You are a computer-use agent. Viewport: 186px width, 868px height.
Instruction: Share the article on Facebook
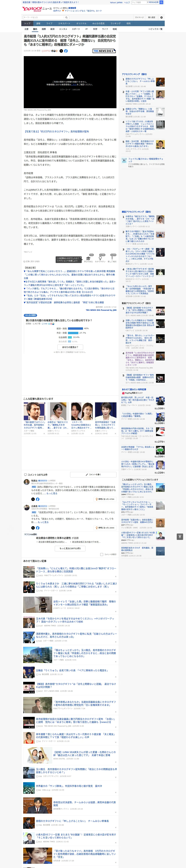pyautogui.click(x=66, y=51)
